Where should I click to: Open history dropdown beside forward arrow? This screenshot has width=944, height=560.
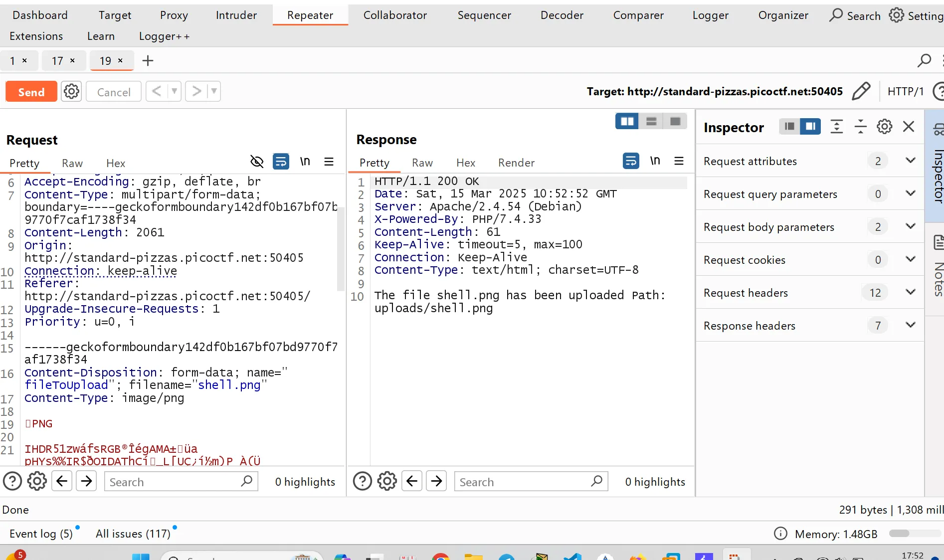click(x=214, y=91)
